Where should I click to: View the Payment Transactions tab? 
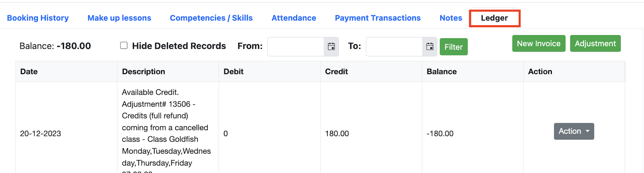[x=378, y=18]
